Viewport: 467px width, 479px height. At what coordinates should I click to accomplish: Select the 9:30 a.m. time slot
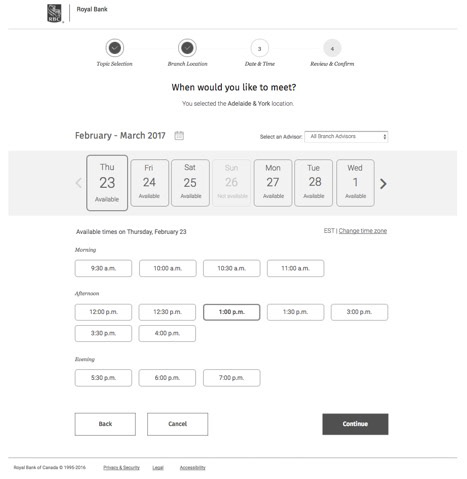103,268
